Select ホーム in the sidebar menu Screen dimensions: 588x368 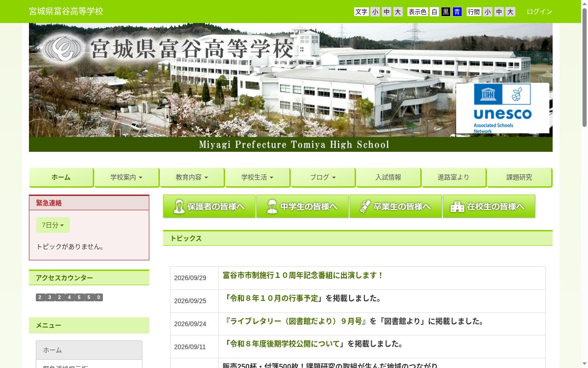[89, 350]
